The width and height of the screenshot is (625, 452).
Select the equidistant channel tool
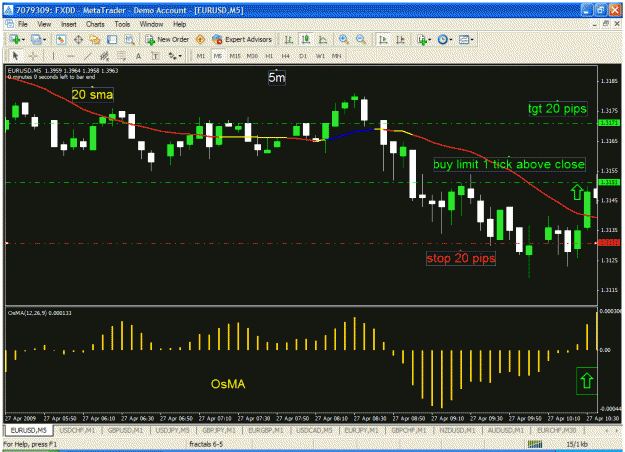[104, 56]
